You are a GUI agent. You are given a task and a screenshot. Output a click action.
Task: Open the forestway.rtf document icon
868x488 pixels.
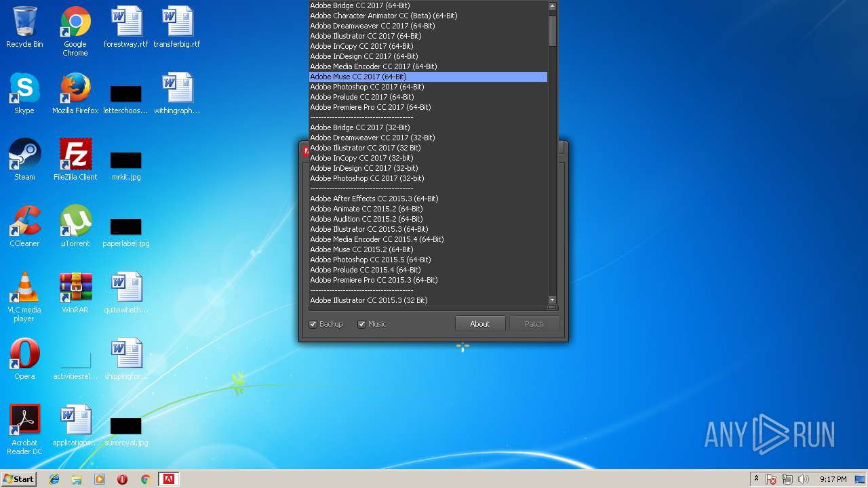[x=126, y=28]
